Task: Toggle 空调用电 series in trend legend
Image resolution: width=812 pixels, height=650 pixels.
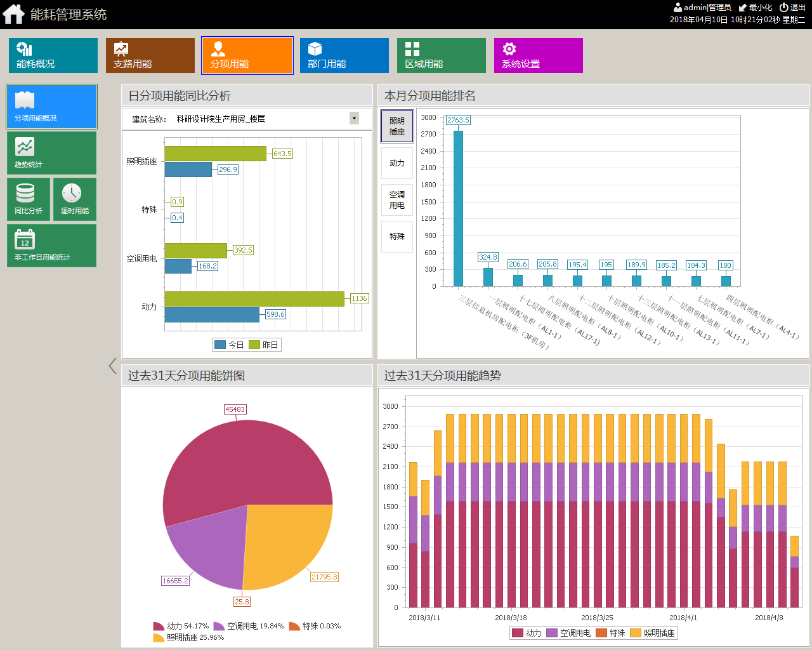Action: pyautogui.click(x=568, y=633)
